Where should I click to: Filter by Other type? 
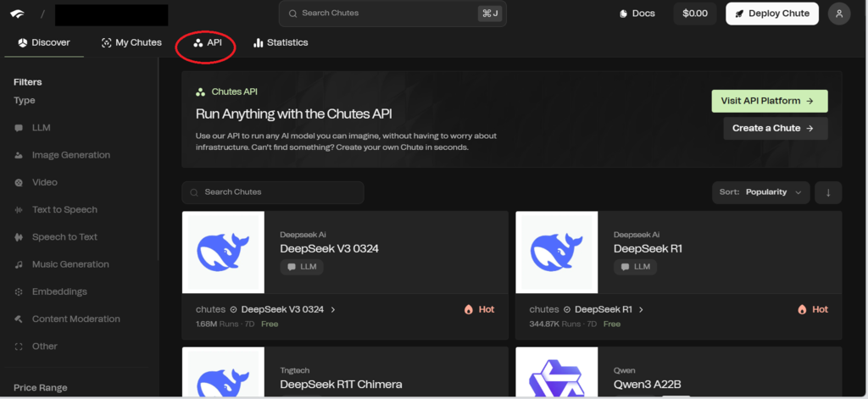pyautogui.click(x=36, y=346)
